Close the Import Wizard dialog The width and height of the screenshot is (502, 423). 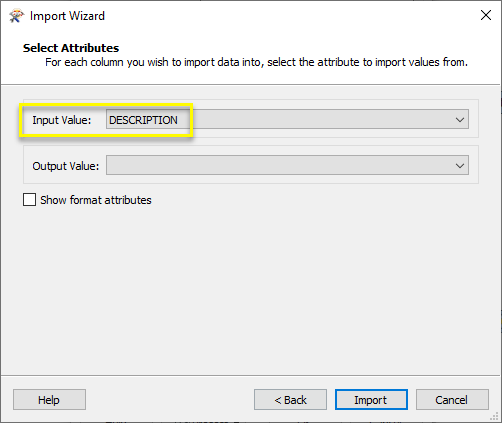pyautogui.click(x=486, y=15)
